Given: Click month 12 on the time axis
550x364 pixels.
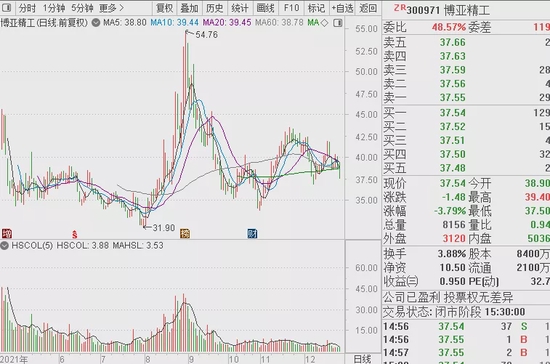Looking at the screenshot, I should [310, 359].
